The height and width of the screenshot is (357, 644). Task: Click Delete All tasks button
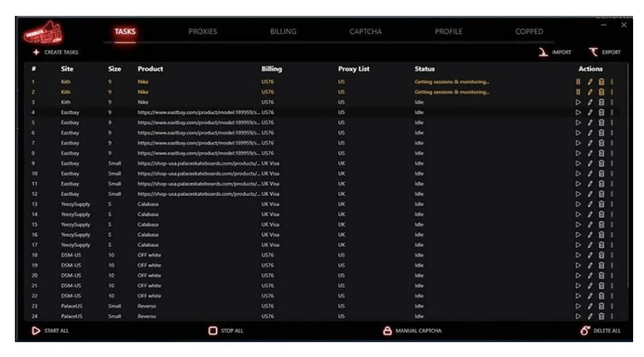pyautogui.click(x=600, y=331)
